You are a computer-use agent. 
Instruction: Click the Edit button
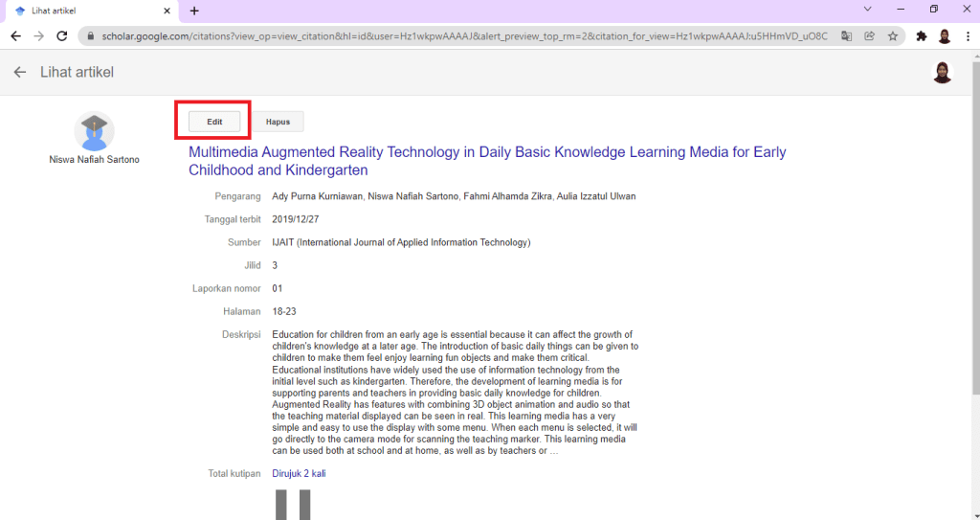(x=214, y=122)
